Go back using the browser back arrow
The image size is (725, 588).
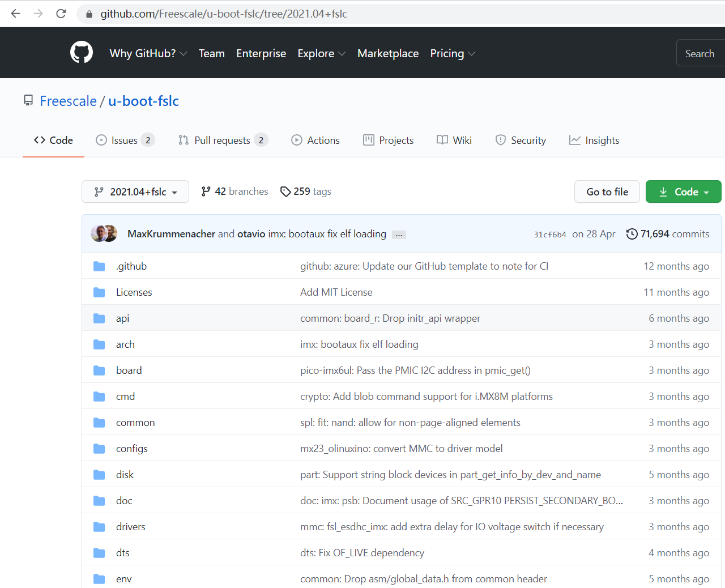point(16,14)
